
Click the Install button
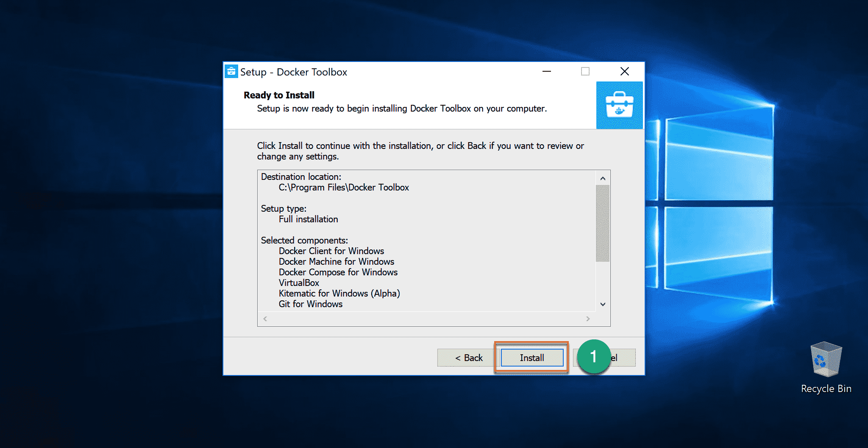(532, 358)
